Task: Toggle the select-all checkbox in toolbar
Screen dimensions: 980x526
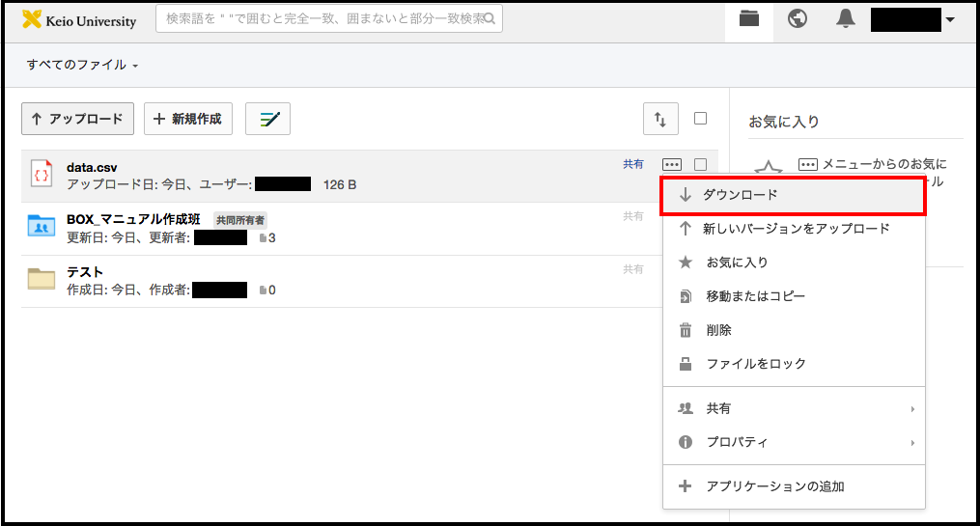Action: point(700,119)
